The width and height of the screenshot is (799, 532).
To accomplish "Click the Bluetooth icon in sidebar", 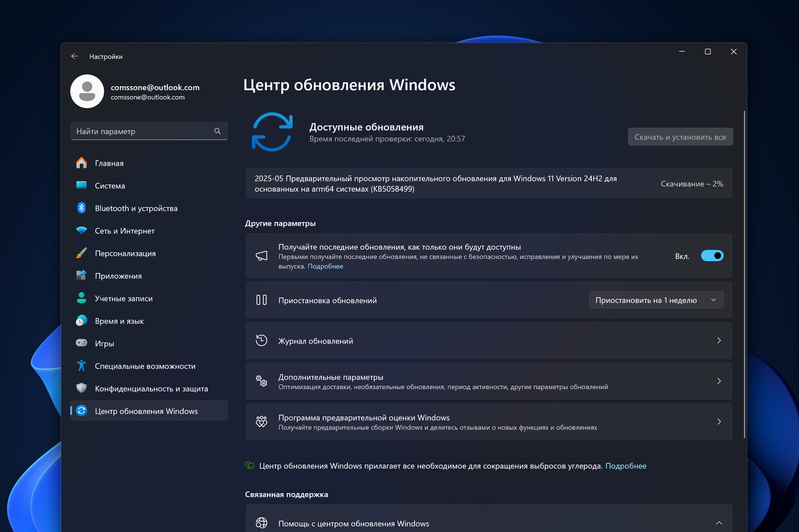I will click(81, 208).
